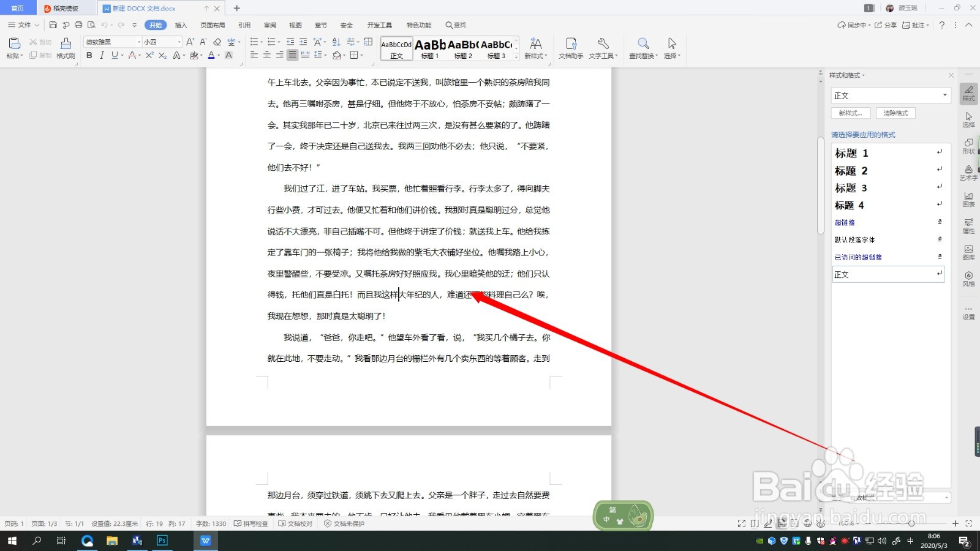The image size is (980, 551).
Task: Click the Photoshop icon in Windows taskbar
Action: click(x=162, y=541)
